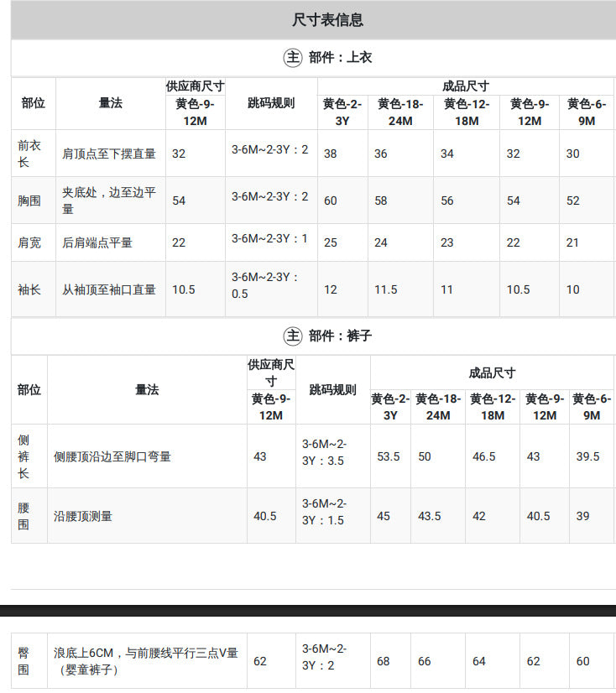Select the 黄色-18-24M column header in 上衣 table
The image size is (616, 693).
400,112
